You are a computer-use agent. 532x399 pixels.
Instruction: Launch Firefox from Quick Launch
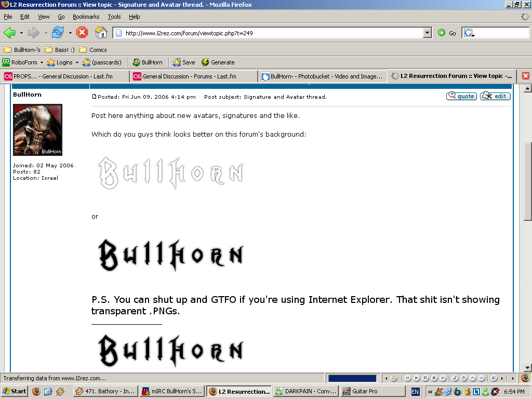coord(36,391)
